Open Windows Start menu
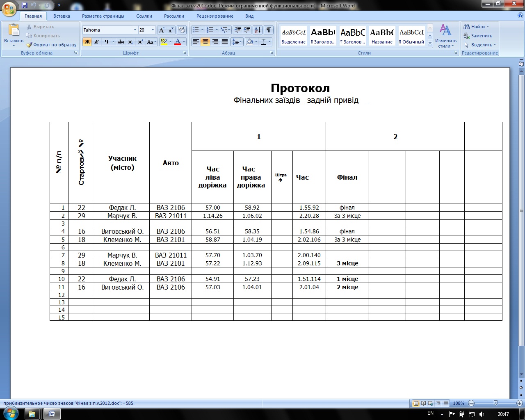 click(10, 413)
